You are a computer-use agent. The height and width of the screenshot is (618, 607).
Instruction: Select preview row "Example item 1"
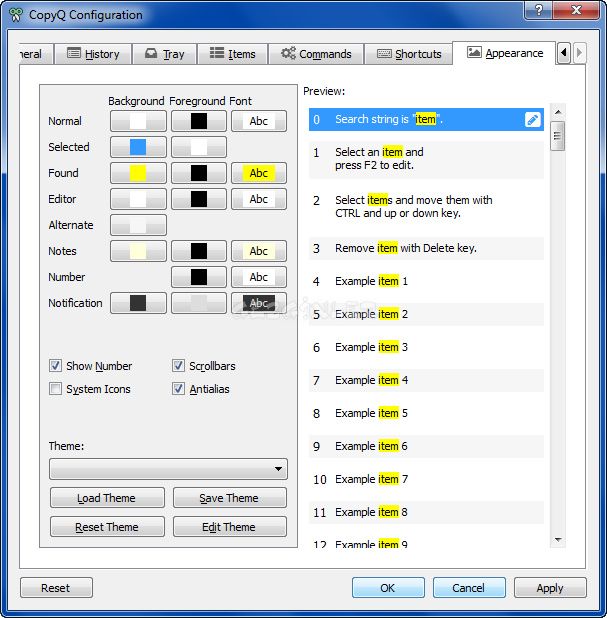click(x=426, y=281)
